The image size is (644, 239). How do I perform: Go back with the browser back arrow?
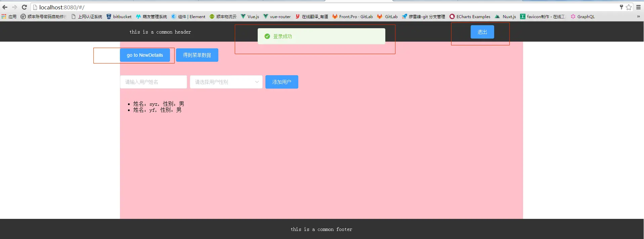point(5,7)
